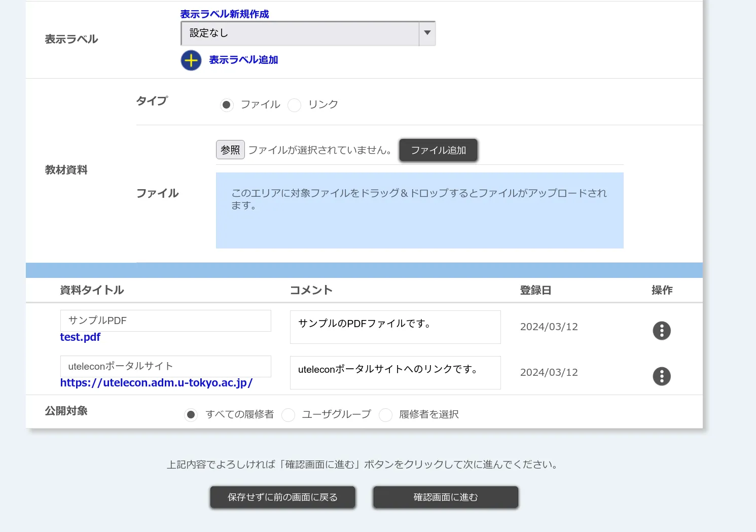Select the リンク type option
The width and height of the screenshot is (756, 532).
pos(295,105)
